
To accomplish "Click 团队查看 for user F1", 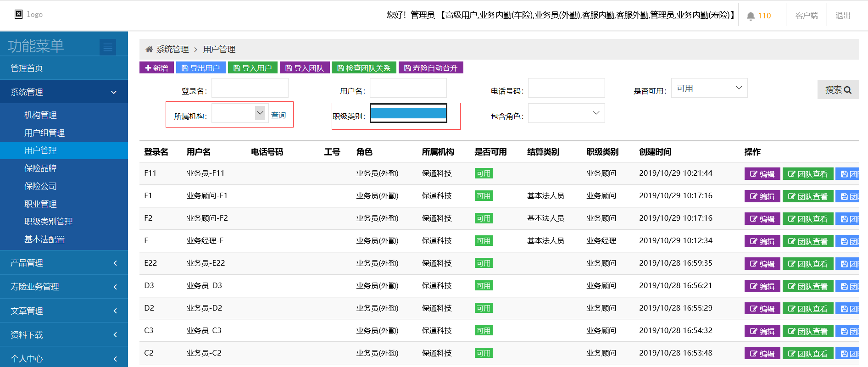I will (807, 196).
